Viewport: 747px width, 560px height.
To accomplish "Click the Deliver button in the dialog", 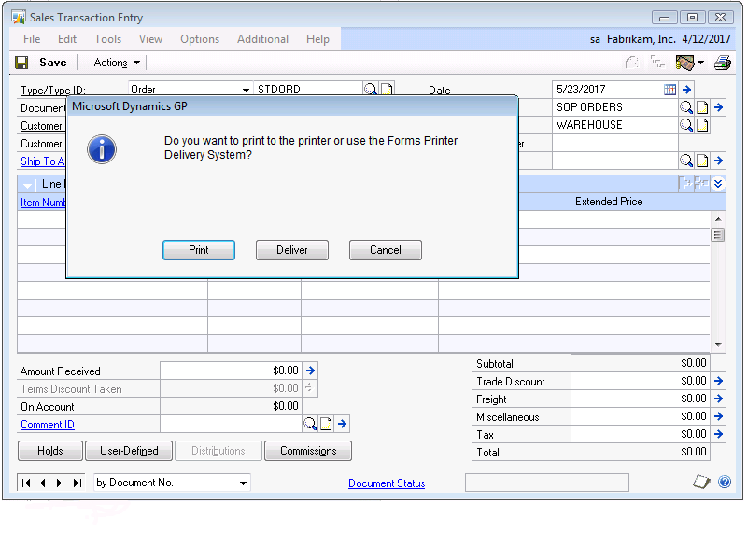I will click(292, 250).
